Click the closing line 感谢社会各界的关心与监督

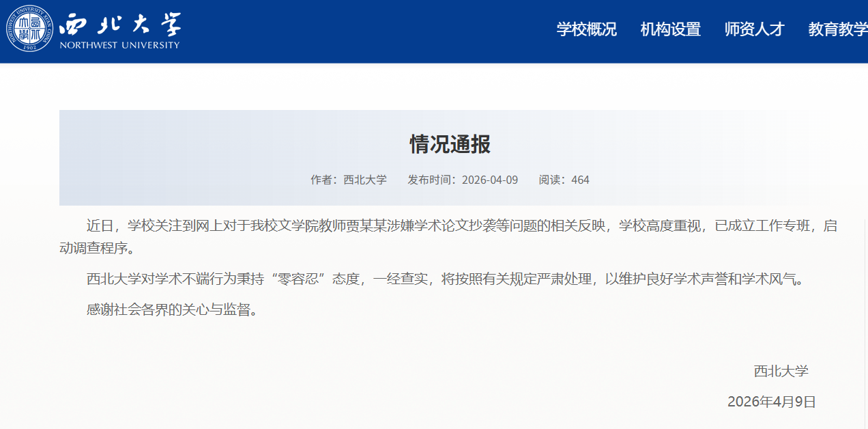click(171, 309)
